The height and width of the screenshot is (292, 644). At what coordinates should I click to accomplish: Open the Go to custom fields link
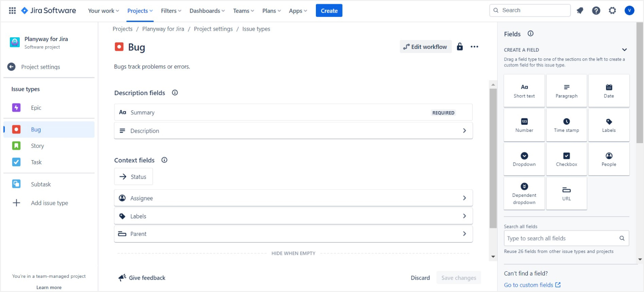pyautogui.click(x=532, y=285)
